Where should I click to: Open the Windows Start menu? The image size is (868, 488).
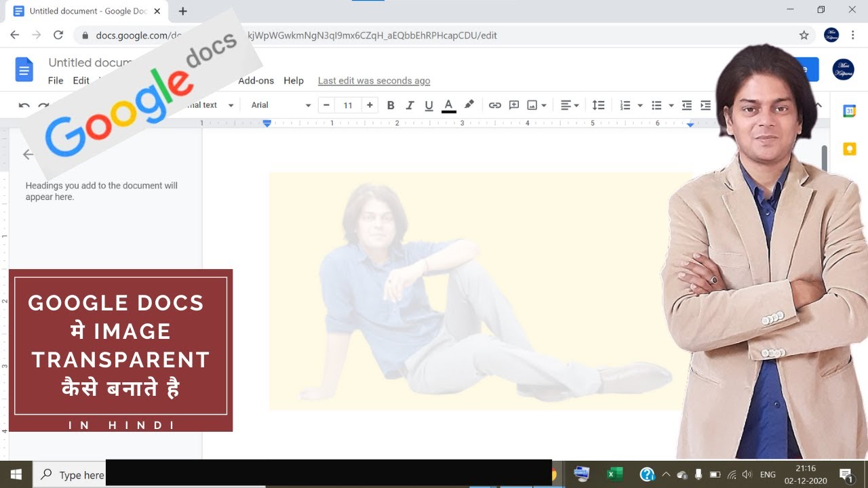(x=16, y=474)
